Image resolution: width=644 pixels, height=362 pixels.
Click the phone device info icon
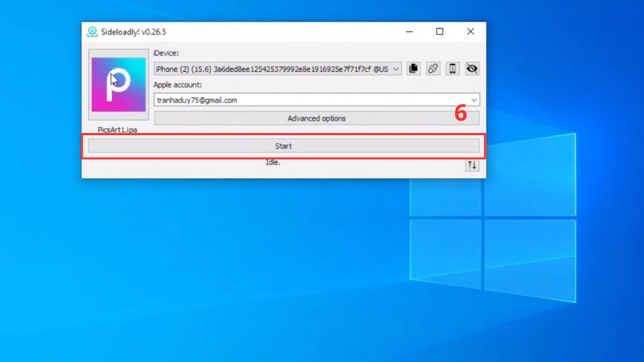[452, 69]
